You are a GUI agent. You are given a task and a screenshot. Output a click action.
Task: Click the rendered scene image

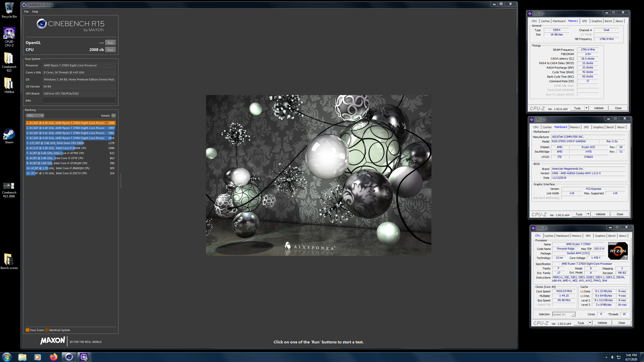click(318, 175)
